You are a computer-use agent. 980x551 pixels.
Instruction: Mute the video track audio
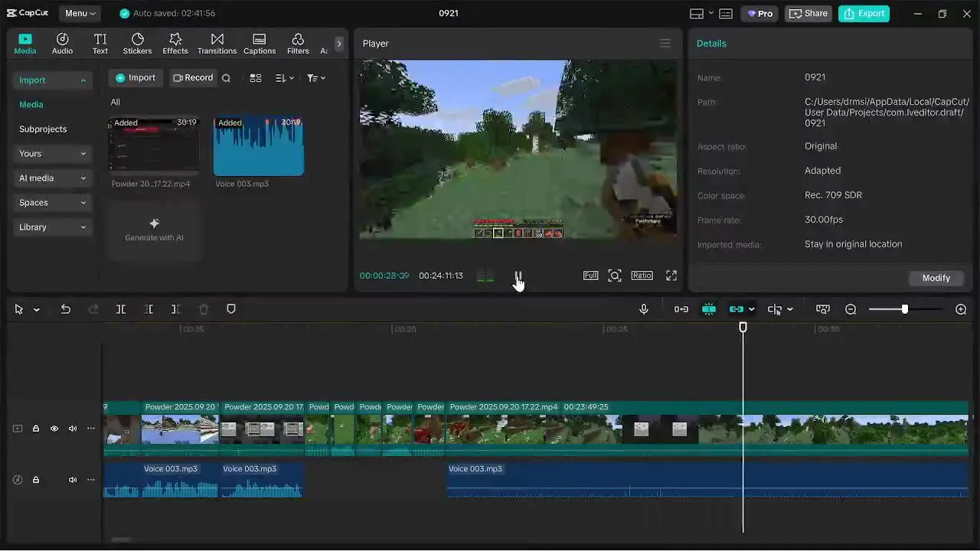73,429
